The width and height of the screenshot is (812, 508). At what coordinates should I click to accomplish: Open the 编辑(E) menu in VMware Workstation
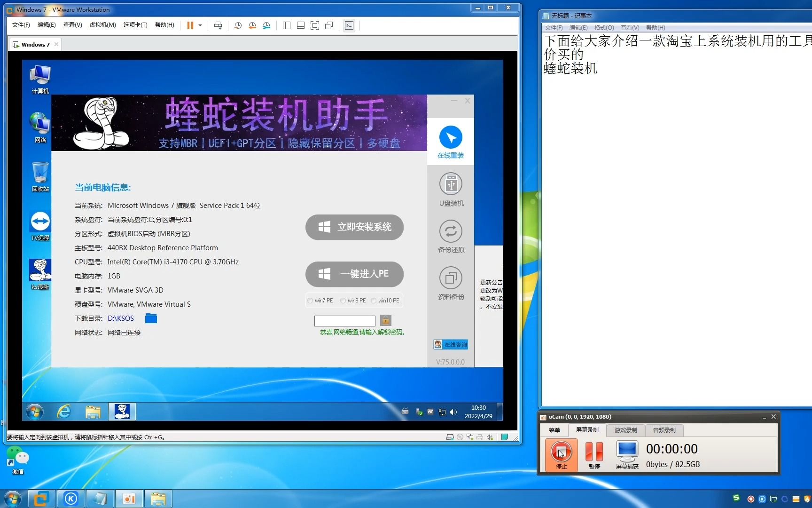point(47,25)
